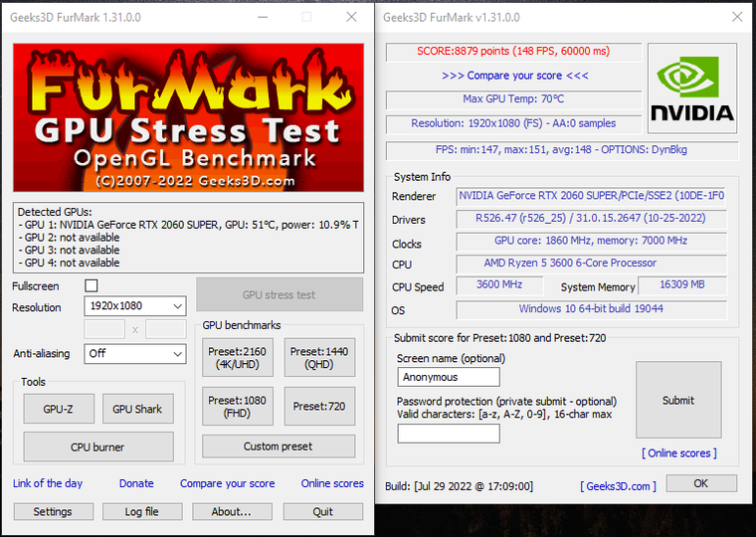Run Preset:2160 (4K/UHD) benchmark

pos(237,358)
